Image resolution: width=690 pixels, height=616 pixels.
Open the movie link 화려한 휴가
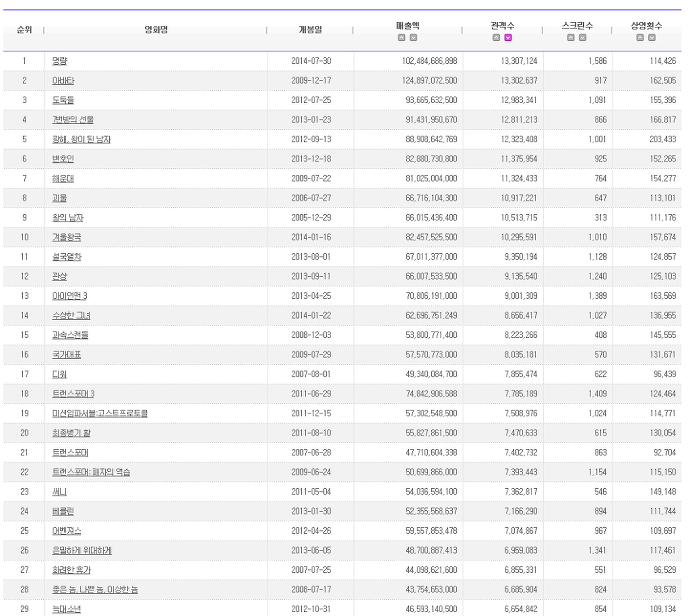pyautogui.click(x=71, y=570)
